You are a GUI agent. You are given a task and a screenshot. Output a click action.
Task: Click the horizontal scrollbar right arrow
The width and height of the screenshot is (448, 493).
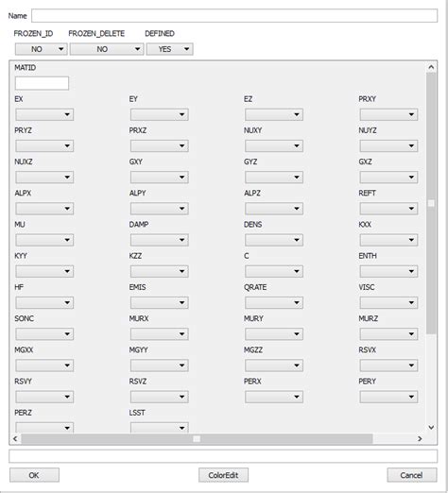(x=420, y=438)
